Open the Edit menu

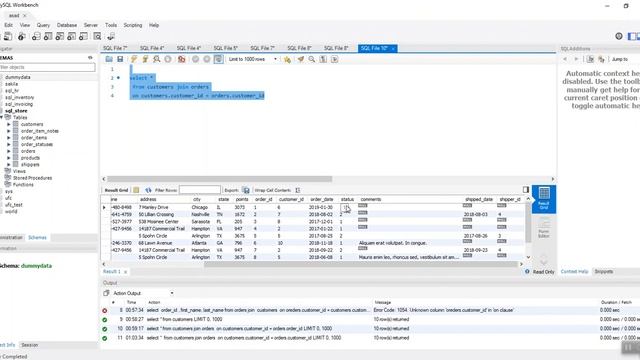(x=9, y=25)
